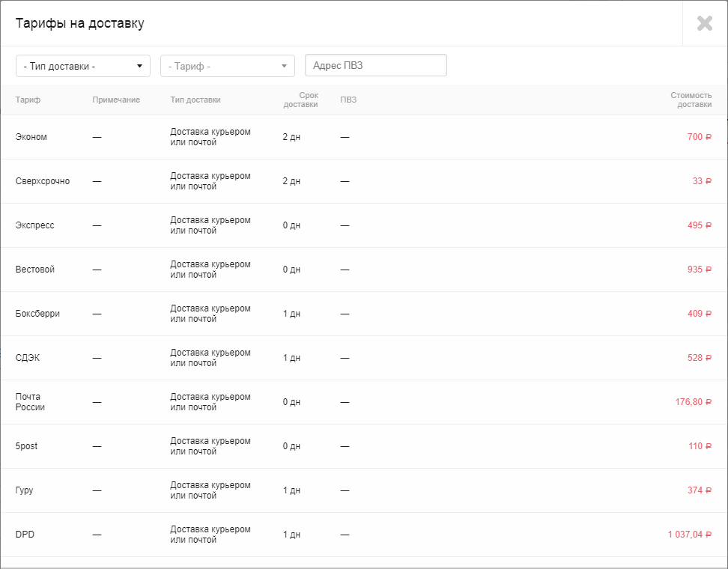Image resolution: width=728 pixels, height=569 pixels.
Task: Click the 1 дн term in Боксберри row
Action: pyautogui.click(x=291, y=313)
